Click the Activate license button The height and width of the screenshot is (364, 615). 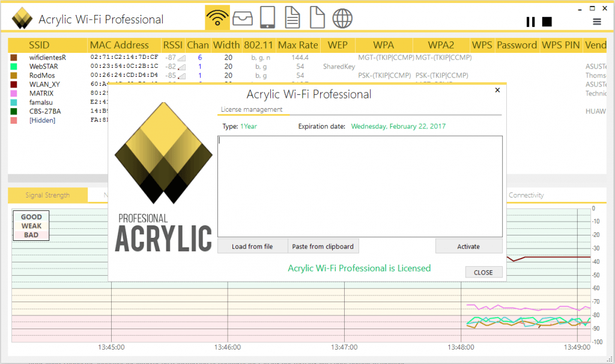pyautogui.click(x=468, y=246)
